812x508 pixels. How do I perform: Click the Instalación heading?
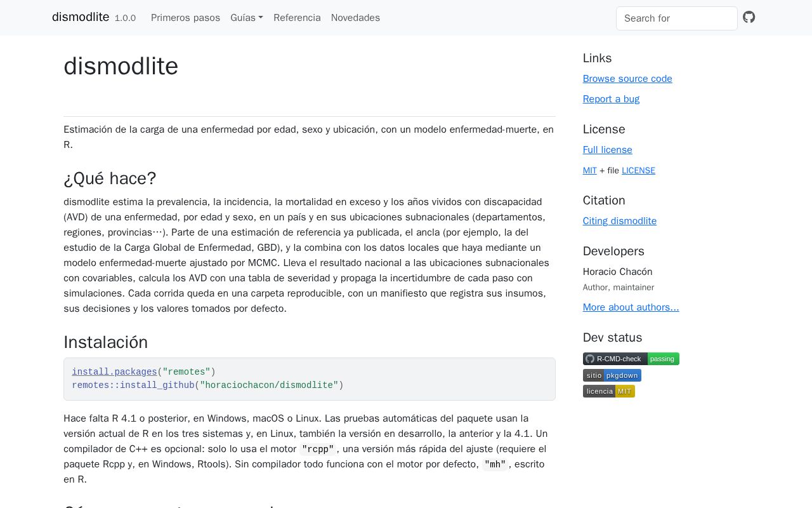(x=105, y=342)
